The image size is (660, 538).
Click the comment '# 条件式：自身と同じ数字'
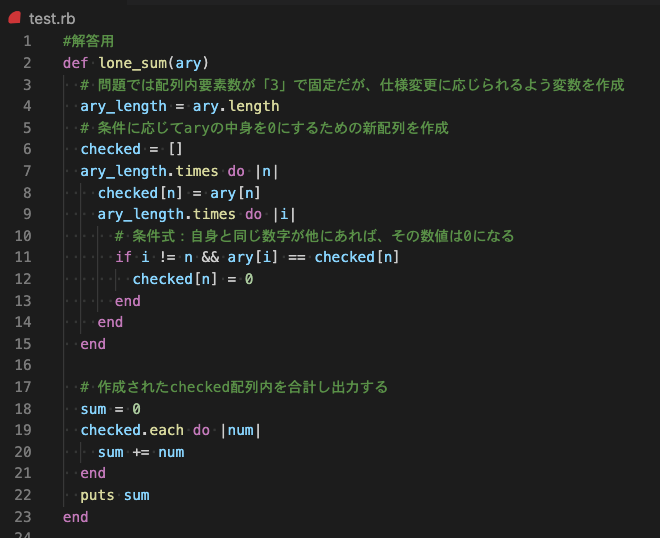point(314,236)
